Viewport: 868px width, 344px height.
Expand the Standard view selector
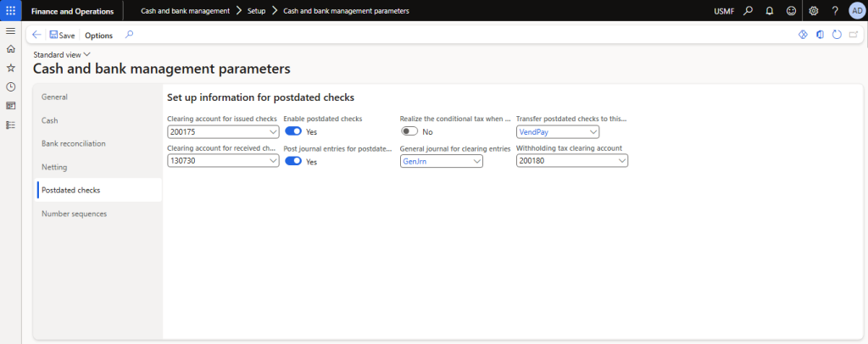(x=62, y=54)
